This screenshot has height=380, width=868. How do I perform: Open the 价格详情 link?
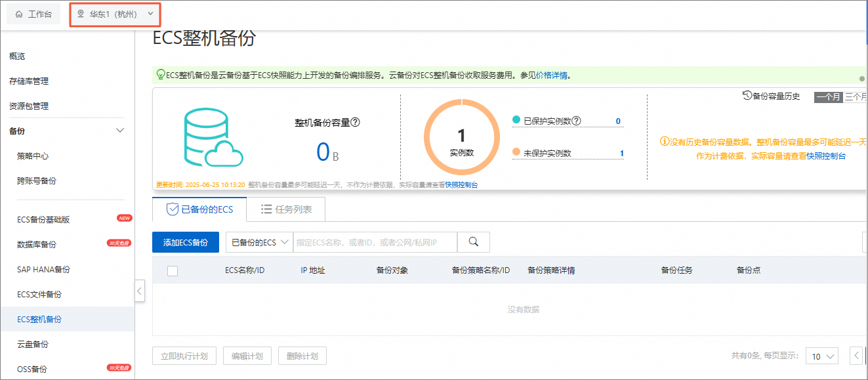click(x=552, y=75)
